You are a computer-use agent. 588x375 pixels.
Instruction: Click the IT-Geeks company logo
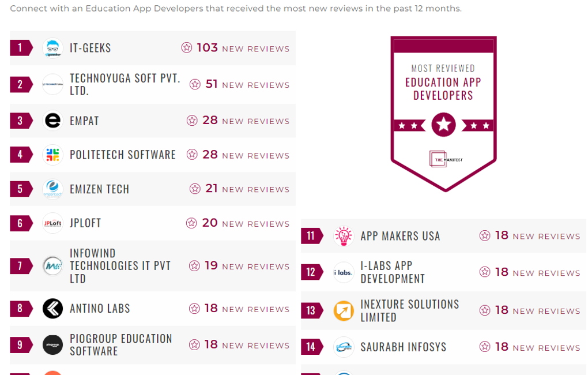tap(53, 48)
